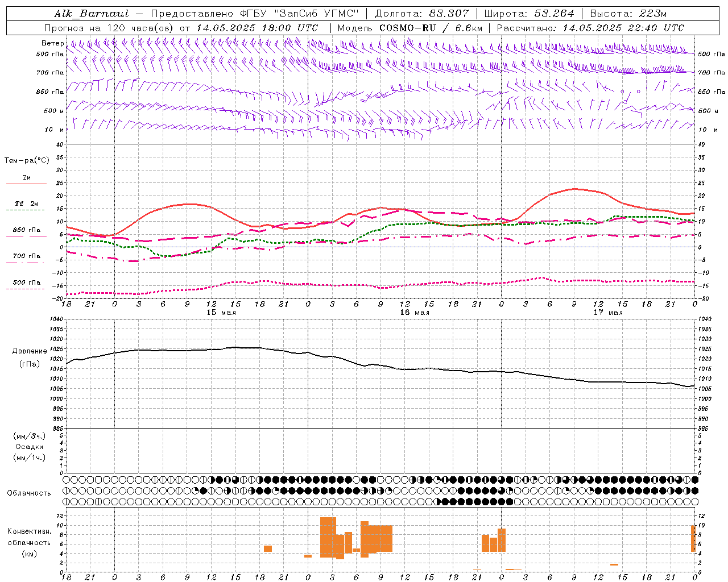Click the Осадки precipitation label
Image resolution: width=728 pixels, height=582 pixels.
click(30, 447)
